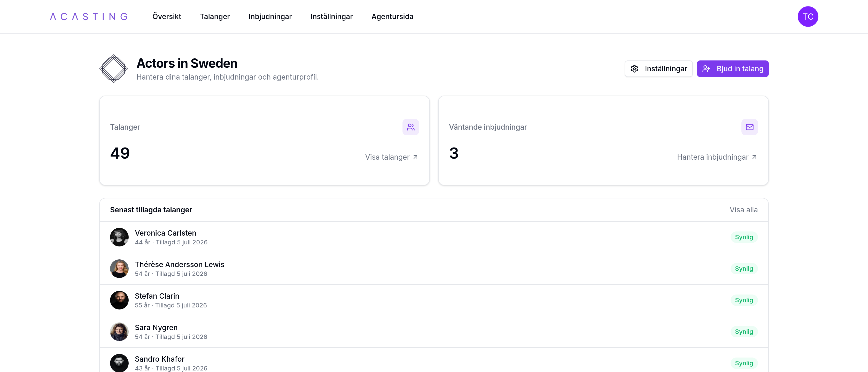This screenshot has width=868, height=372.
Task: Open the TC user avatar menu
Action: point(808,17)
